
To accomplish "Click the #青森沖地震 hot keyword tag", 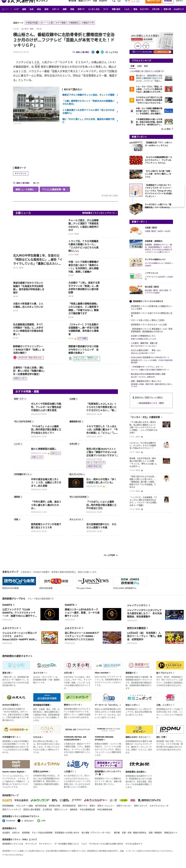I will point(32,23).
